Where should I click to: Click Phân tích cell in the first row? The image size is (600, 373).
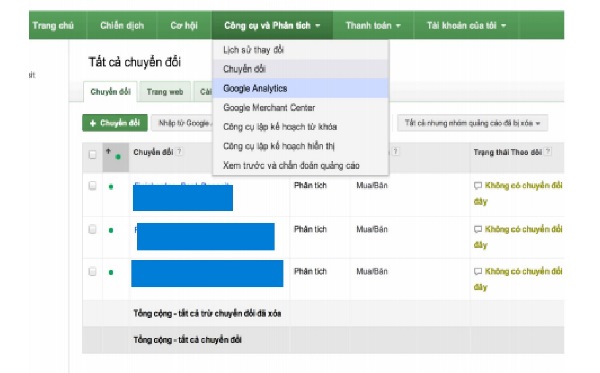310,186
